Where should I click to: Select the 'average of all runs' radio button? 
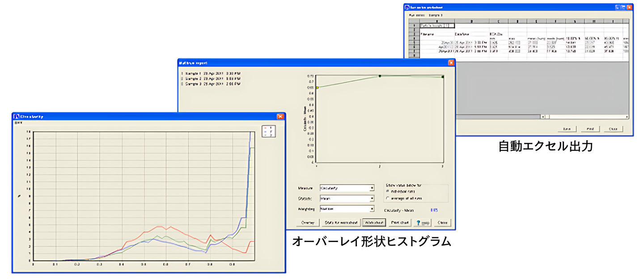click(x=387, y=198)
